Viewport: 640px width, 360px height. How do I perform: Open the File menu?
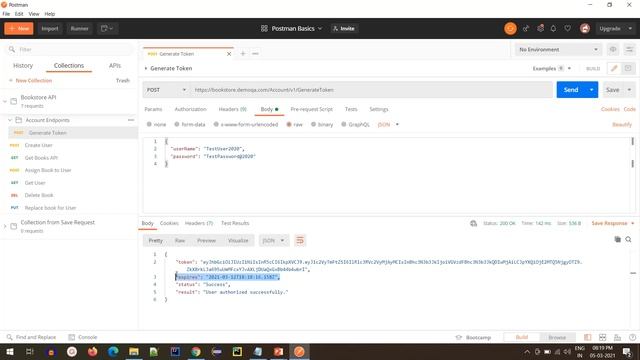point(6,14)
